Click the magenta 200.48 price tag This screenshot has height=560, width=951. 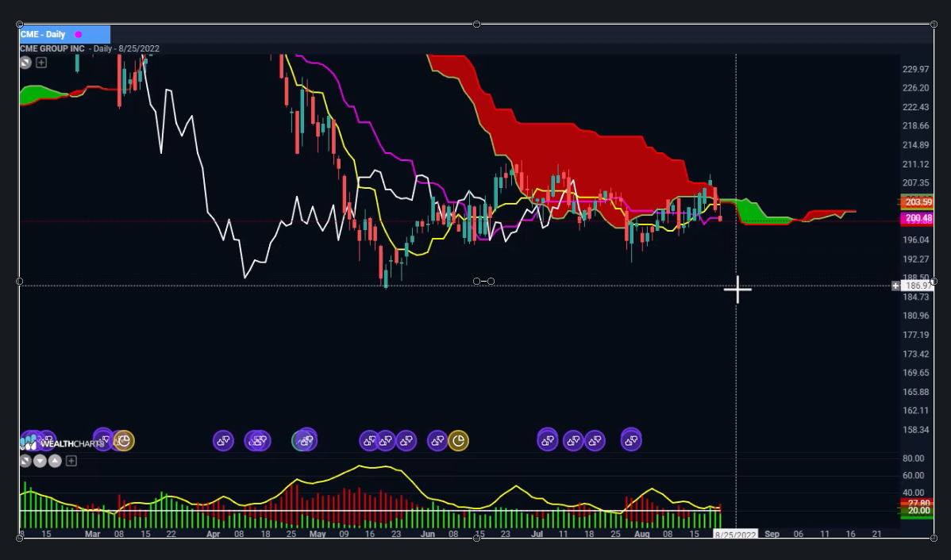(917, 218)
